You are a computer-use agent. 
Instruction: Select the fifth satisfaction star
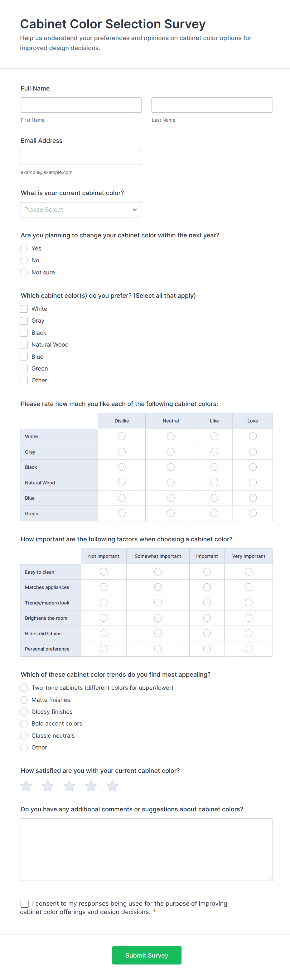[x=113, y=786]
